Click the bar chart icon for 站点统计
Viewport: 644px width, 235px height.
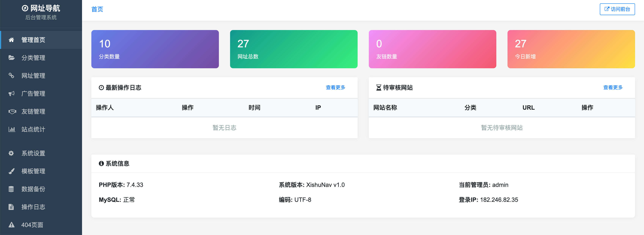12,129
